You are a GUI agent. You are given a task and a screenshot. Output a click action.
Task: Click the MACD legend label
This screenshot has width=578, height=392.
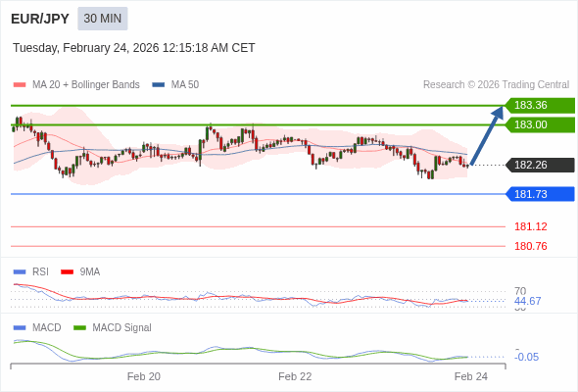[47, 328]
